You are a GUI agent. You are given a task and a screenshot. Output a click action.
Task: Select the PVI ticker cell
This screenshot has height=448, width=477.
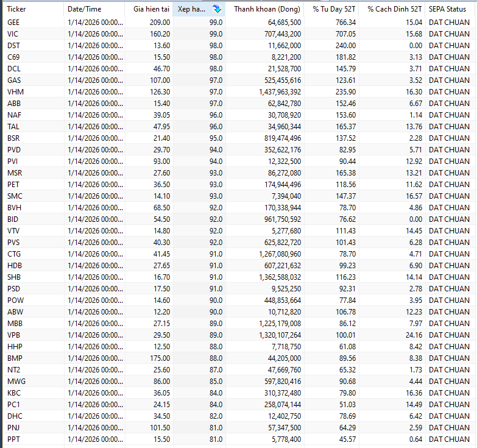coord(12,161)
